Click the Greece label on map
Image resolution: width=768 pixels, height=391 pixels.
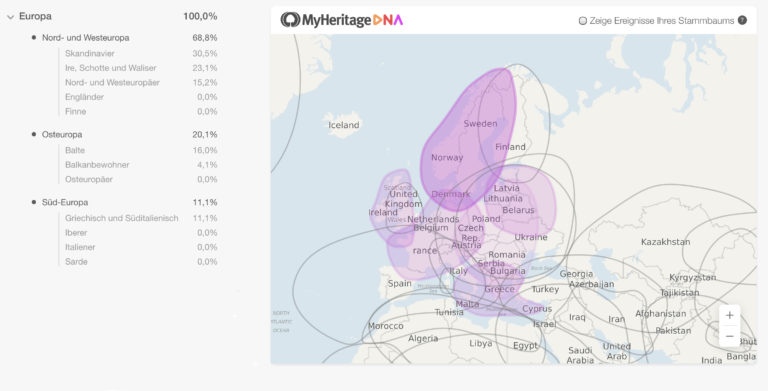499,289
